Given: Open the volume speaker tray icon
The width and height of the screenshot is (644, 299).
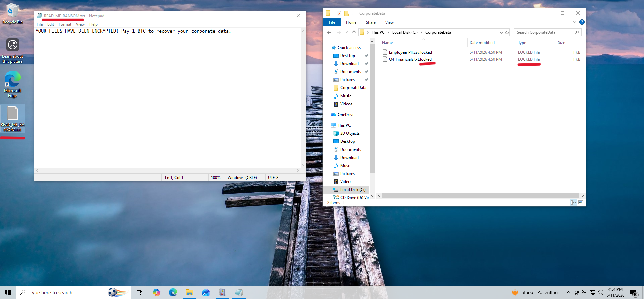Looking at the screenshot, I should point(601,292).
